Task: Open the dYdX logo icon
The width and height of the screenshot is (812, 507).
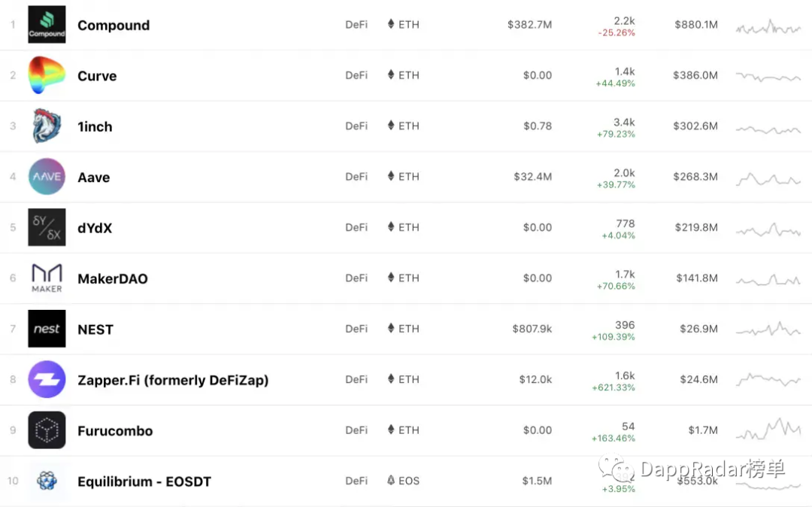Action: coord(47,227)
